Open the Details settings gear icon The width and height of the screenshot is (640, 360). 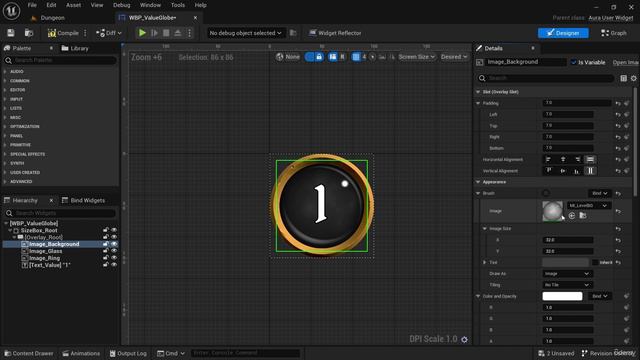(x=633, y=78)
